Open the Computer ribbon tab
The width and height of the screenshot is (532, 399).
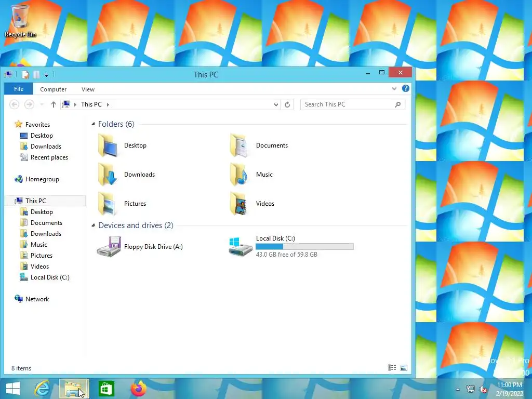coord(54,89)
